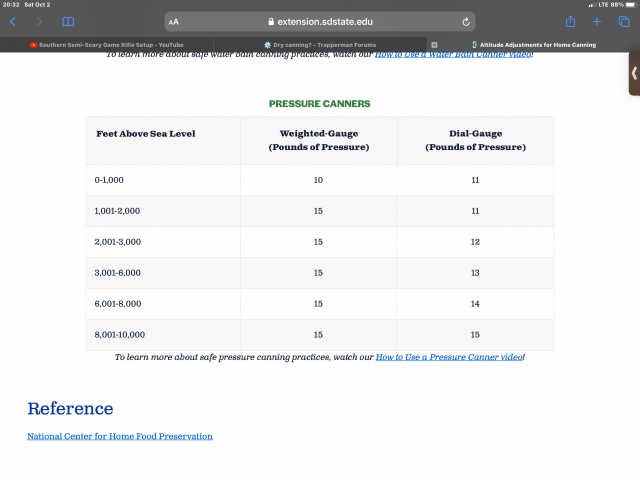Open the AA reader view menu

[x=174, y=21]
